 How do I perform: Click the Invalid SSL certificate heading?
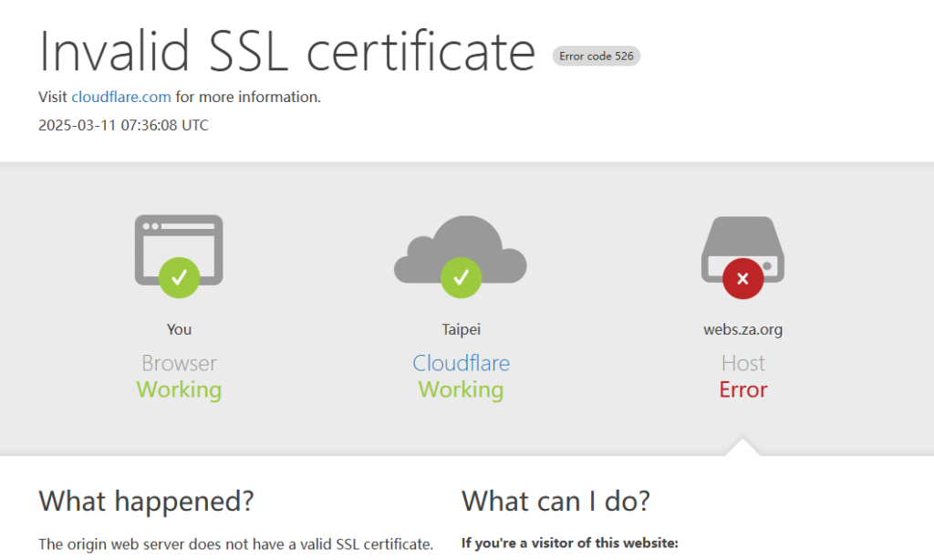286,51
